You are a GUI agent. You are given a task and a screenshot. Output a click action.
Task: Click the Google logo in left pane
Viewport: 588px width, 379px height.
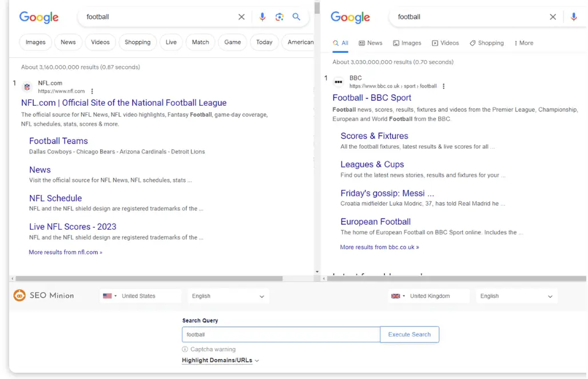(39, 17)
